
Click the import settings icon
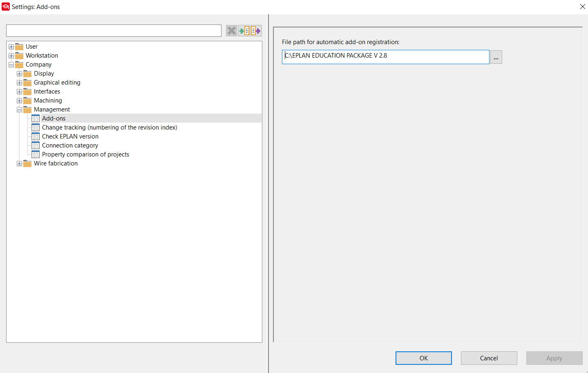coord(244,31)
